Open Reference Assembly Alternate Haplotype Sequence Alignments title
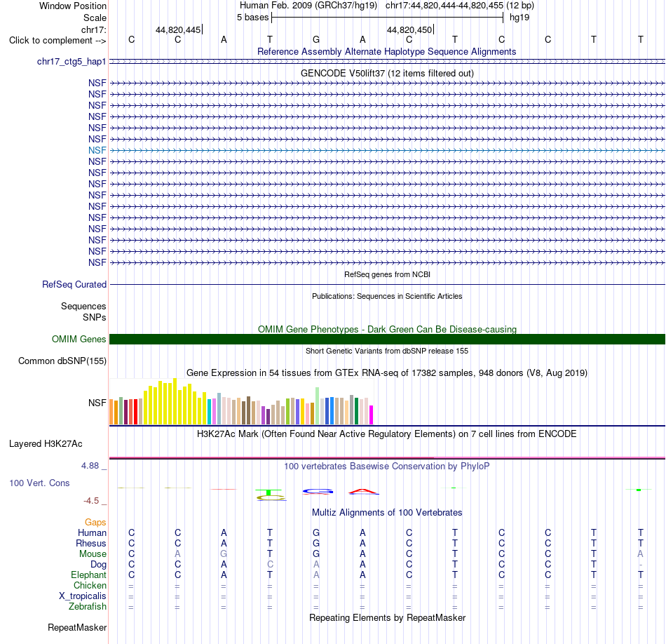Viewport: 666px width, 644px height. click(387, 51)
